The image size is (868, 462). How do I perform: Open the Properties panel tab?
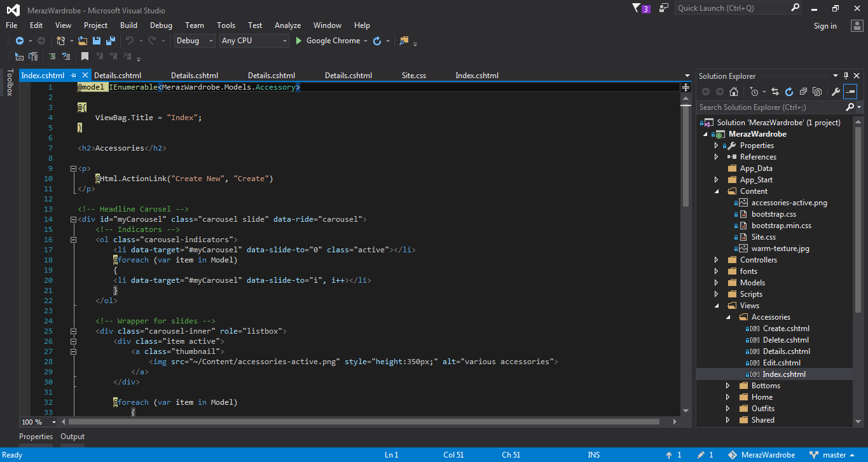coord(36,437)
